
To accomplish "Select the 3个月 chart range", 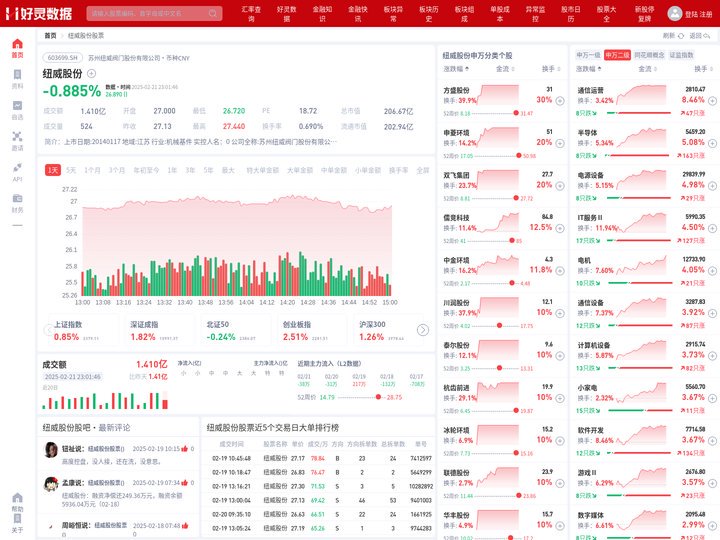I will tap(117, 170).
